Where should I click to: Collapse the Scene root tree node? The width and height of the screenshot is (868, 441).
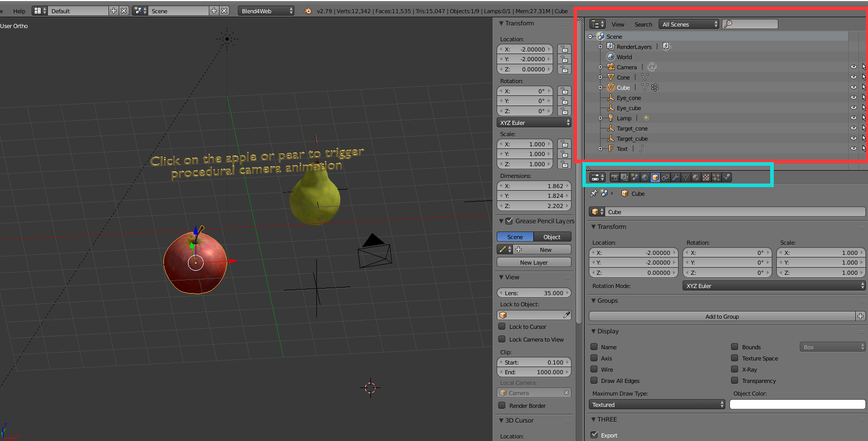click(x=590, y=37)
